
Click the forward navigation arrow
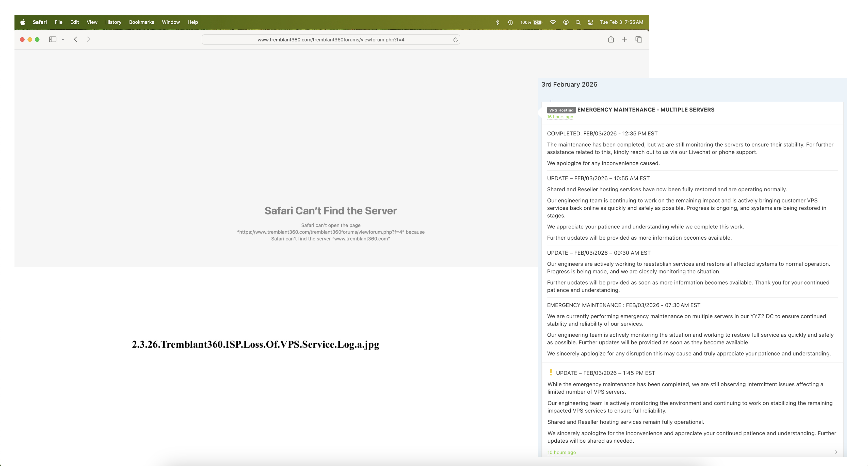tap(89, 39)
